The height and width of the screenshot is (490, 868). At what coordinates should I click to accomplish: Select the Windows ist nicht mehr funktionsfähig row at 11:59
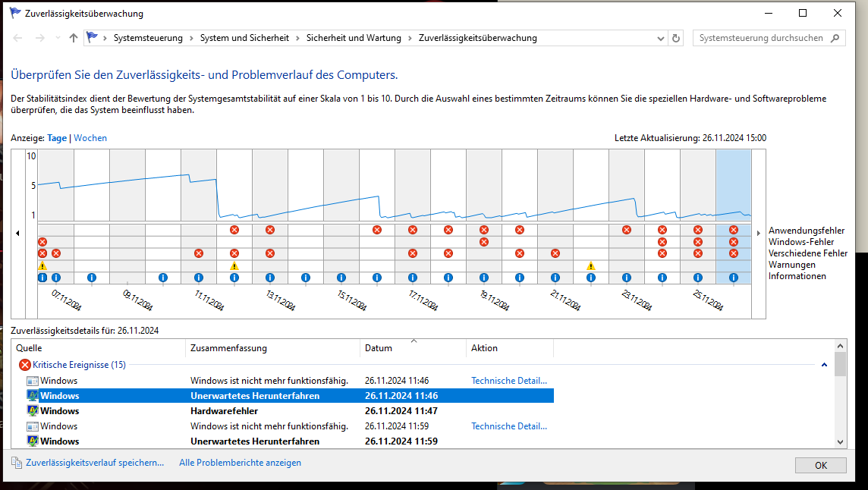pyautogui.click(x=290, y=426)
